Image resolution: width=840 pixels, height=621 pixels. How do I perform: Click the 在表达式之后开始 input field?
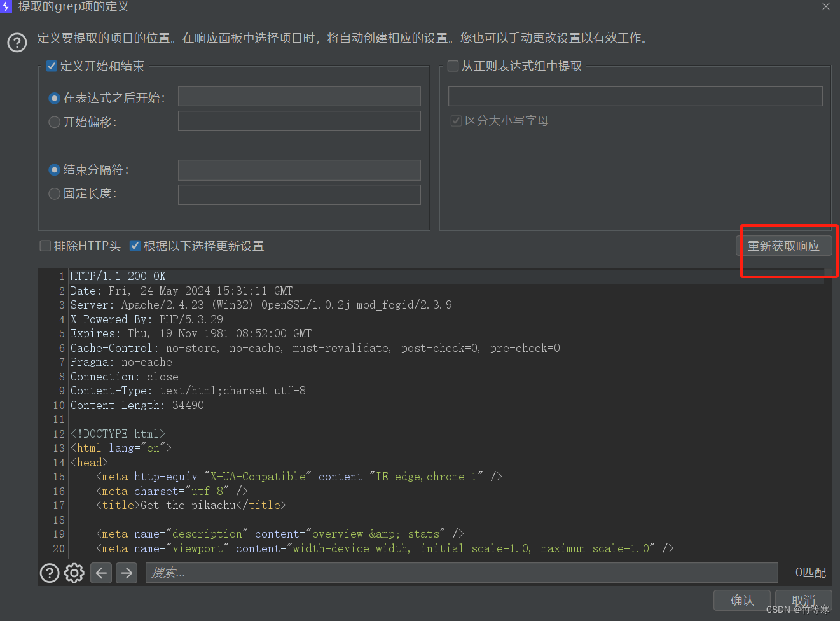[x=300, y=96]
